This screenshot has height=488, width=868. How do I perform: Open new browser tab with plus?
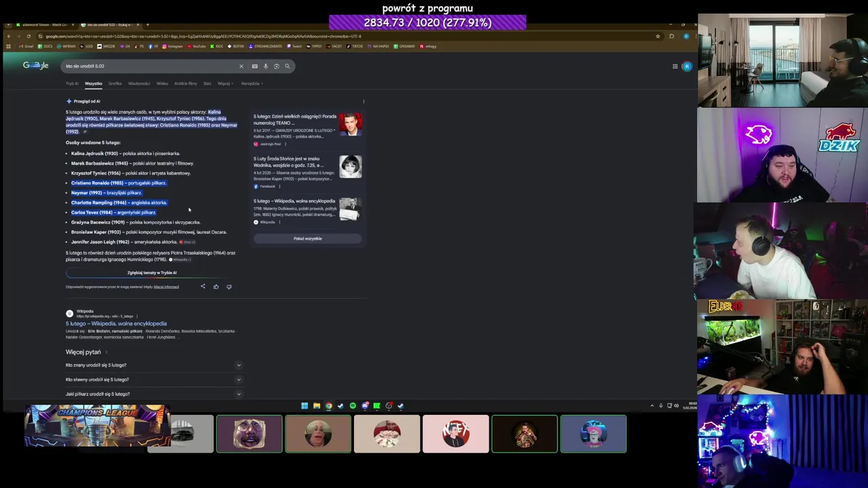147,24
